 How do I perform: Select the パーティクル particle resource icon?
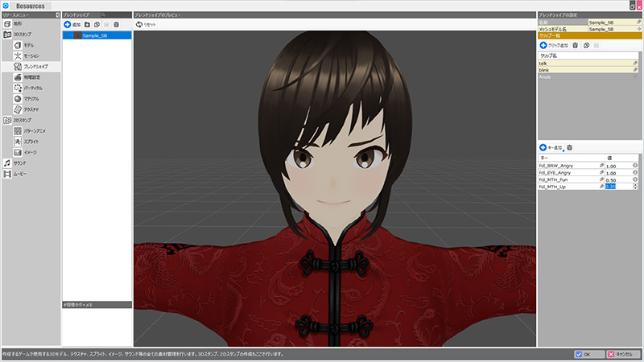pos(18,88)
